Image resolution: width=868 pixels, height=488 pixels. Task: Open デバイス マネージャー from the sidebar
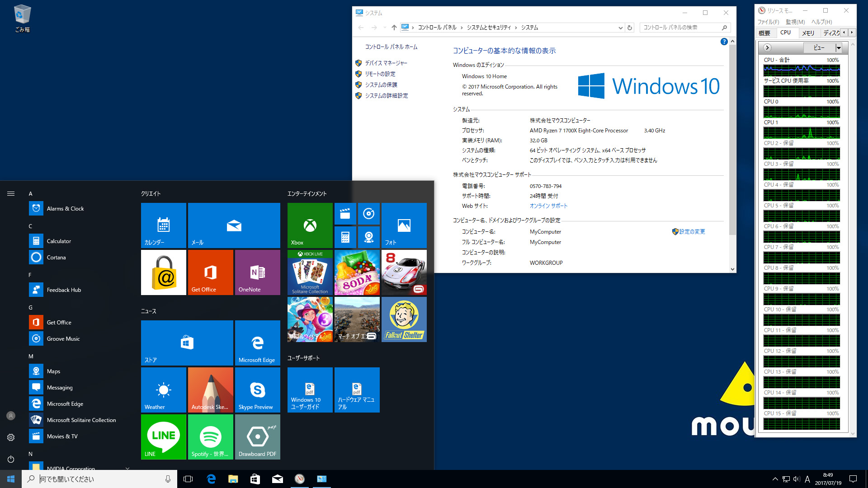[385, 63]
